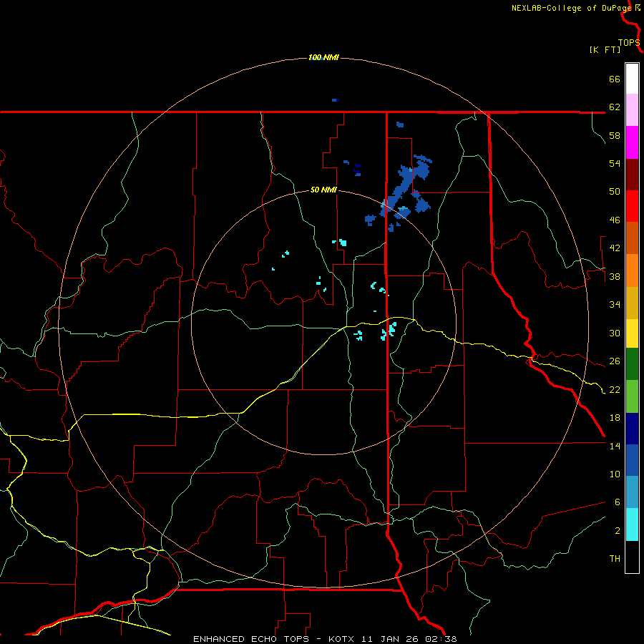644x644 pixels.
Task: Click the cyan legend color block
Action: tap(632, 525)
